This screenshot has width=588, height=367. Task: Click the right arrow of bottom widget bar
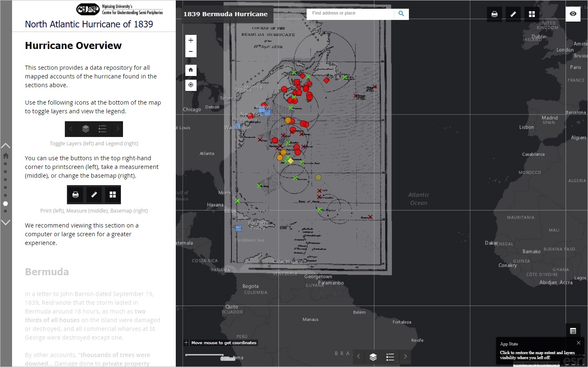coord(406,357)
